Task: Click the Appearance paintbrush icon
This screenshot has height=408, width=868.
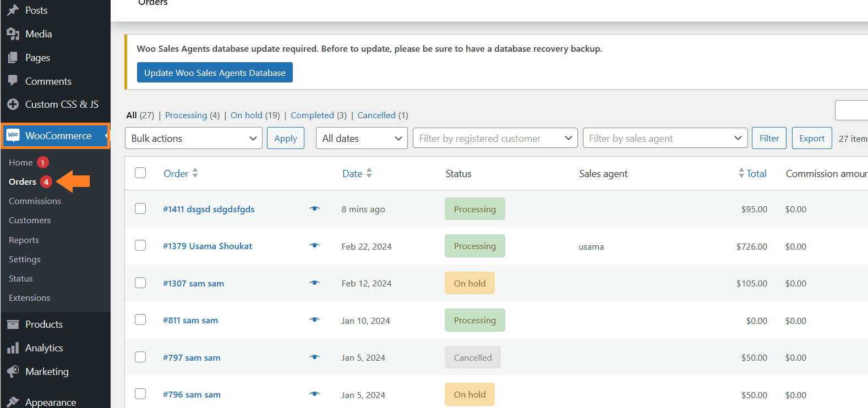Action: [13, 402]
